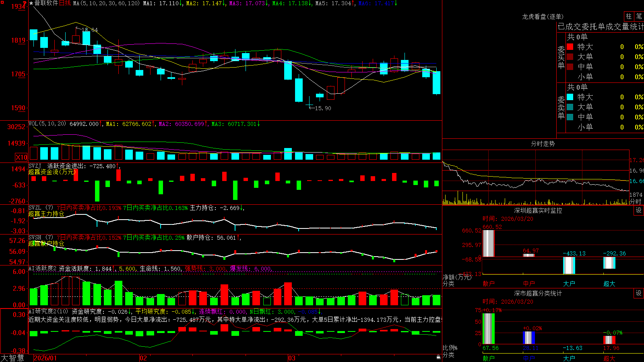Click the 大智慧 logo label
The width and height of the screenshot is (644, 362).
pos(12,358)
